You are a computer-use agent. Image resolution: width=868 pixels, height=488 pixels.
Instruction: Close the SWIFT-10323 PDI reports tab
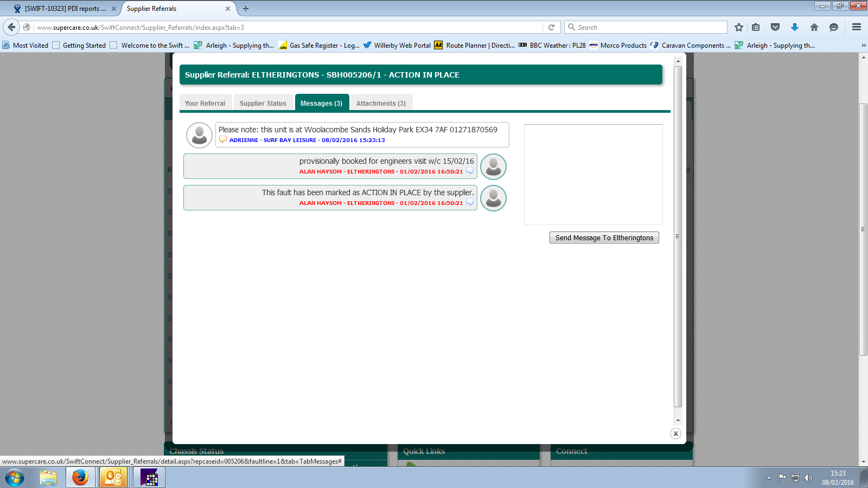tap(114, 9)
